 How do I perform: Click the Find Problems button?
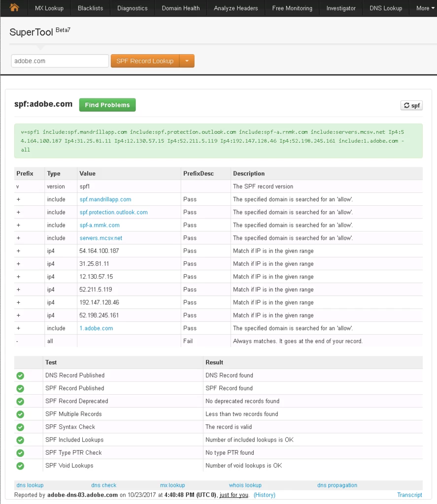click(107, 105)
